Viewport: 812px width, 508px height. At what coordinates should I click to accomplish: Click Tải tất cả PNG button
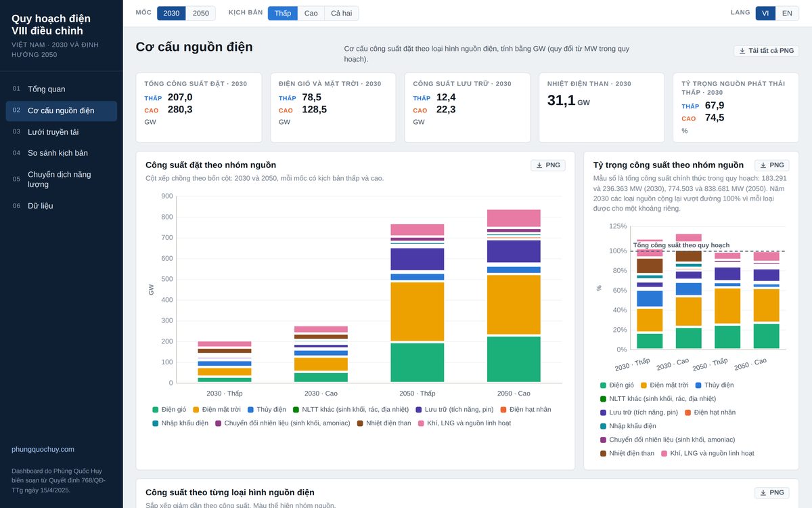point(767,51)
